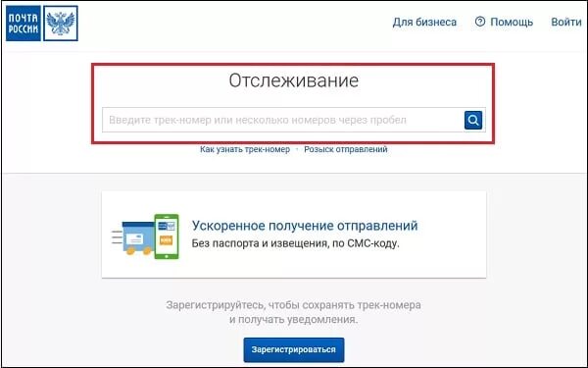Click the Отслеживание page heading
588x368 pixels.
point(294,80)
